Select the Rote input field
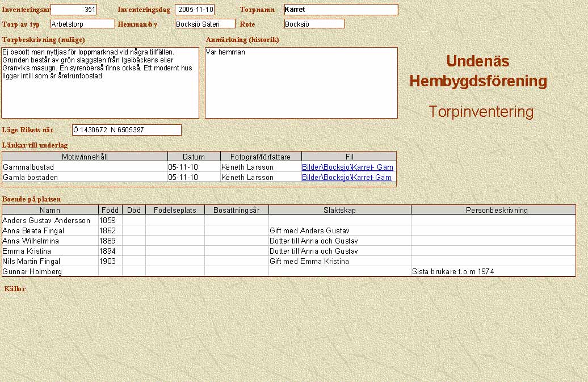The width and height of the screenshot is (588, 382). (x=314, y=24)
